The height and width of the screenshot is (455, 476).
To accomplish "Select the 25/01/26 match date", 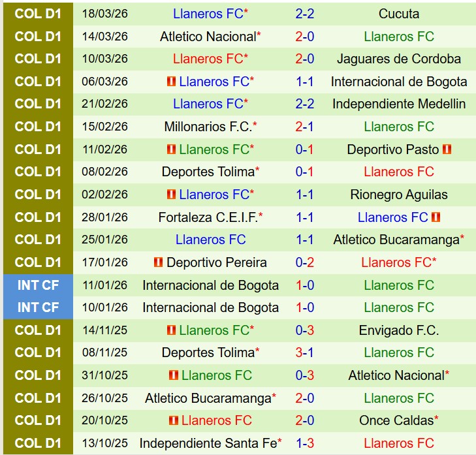I will point(105,240).
